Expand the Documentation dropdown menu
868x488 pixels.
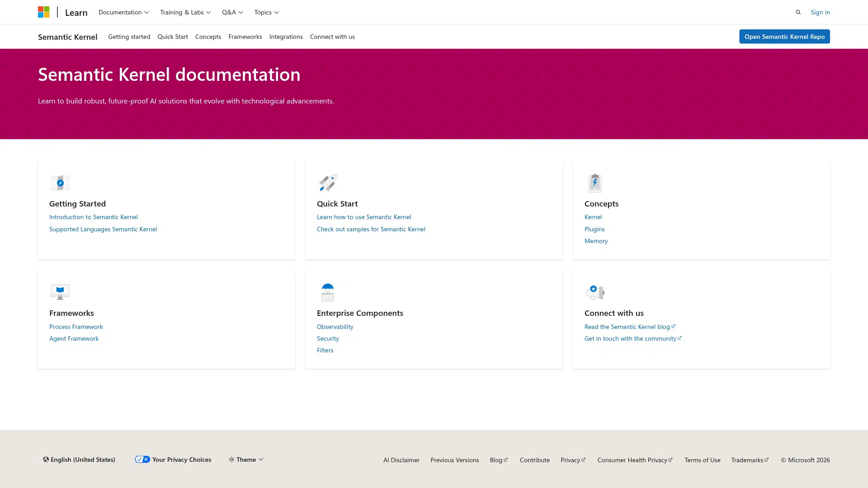(123, 12)
